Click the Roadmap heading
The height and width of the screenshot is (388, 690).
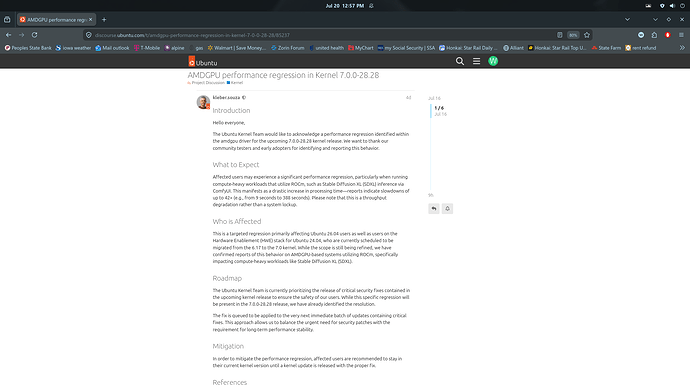coord(227,278)
